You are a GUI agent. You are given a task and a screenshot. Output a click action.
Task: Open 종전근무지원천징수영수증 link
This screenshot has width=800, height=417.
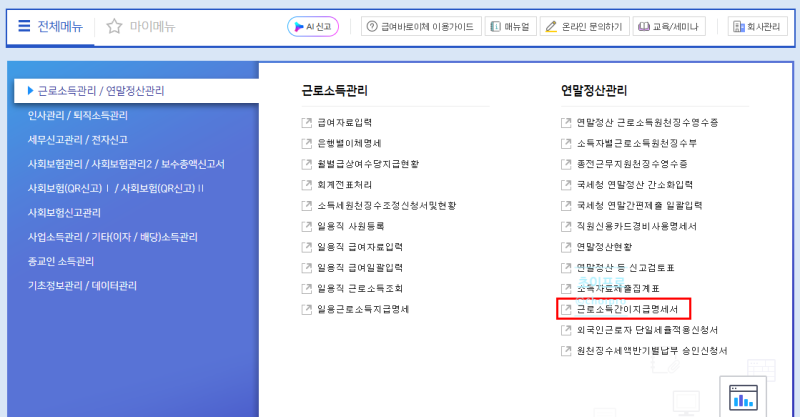click(x=632, y=164)
